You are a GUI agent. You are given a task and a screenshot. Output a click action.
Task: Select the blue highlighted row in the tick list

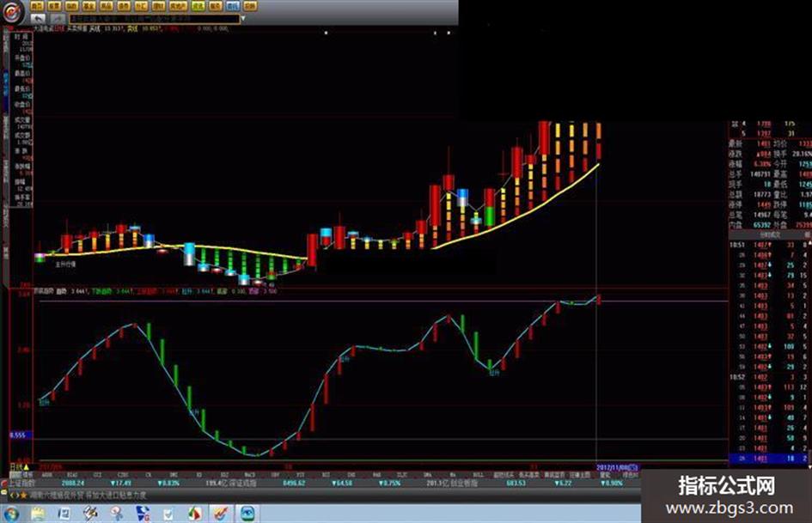(x=768, y=459)
